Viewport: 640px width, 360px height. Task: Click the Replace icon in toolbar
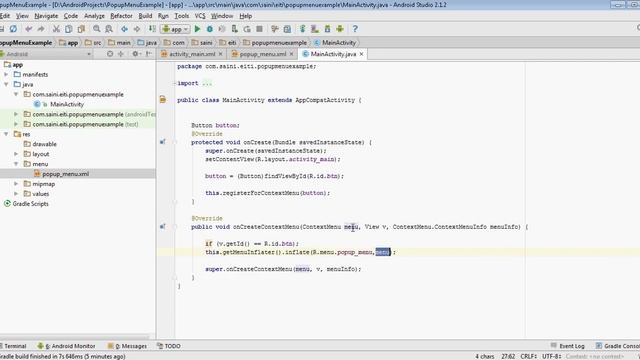coord(109,29)
